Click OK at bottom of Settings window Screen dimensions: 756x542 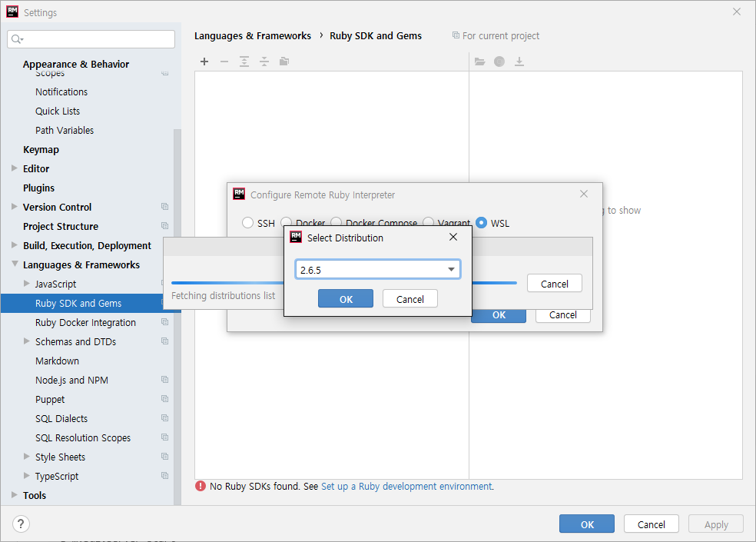pyautogui.click(x=587, y=524)
